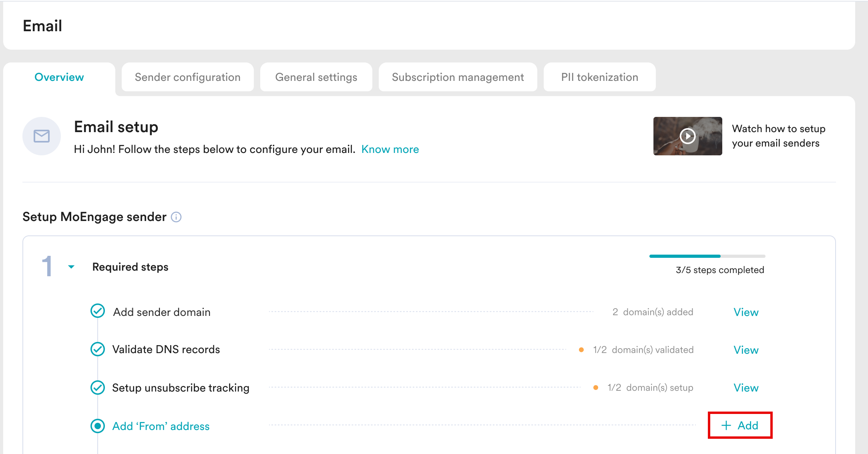Image resolution: width=868 pixels, height=454 pixels.
Task: Collapse the Required steps section arrow
Action: 71,267
